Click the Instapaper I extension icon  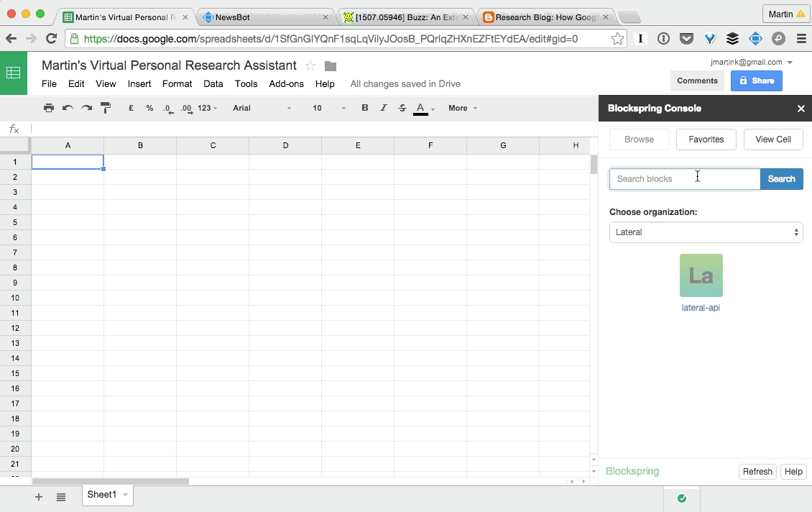pyautogui.click(x=640, y=38)
